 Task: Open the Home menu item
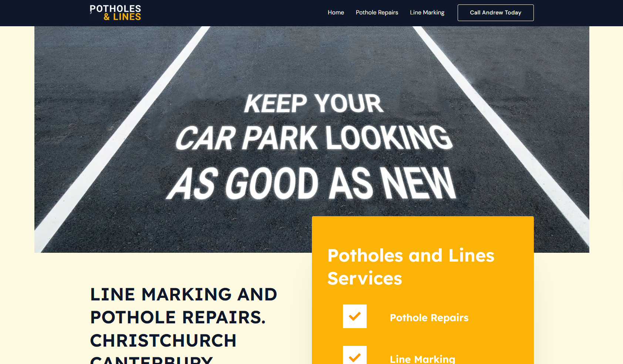336,13
